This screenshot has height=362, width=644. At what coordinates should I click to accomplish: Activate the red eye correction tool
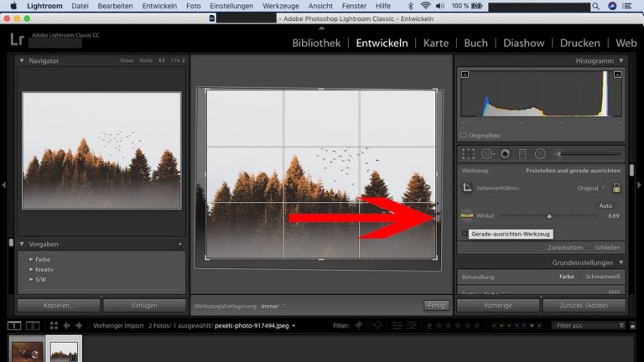tap(505, 153)
